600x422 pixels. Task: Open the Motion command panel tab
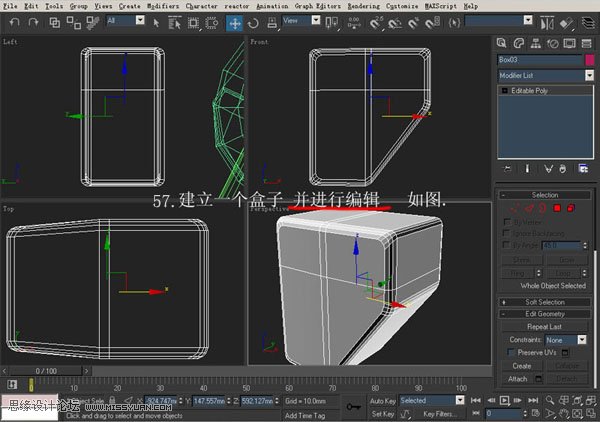point(553,43)
